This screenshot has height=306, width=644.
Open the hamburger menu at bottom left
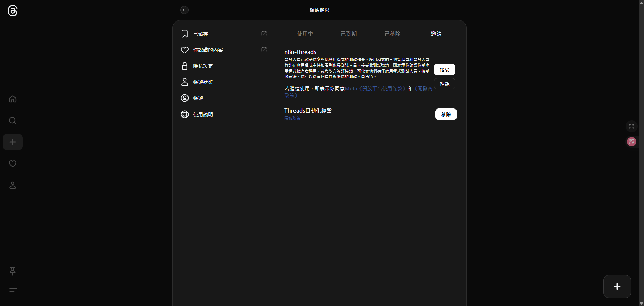click(x=12, y=290)
